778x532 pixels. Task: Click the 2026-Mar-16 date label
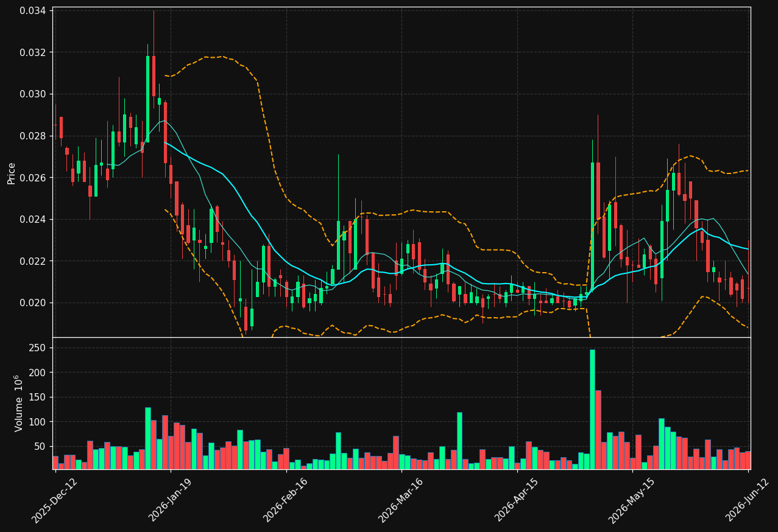pyautogui.click(x=401, y=500)
